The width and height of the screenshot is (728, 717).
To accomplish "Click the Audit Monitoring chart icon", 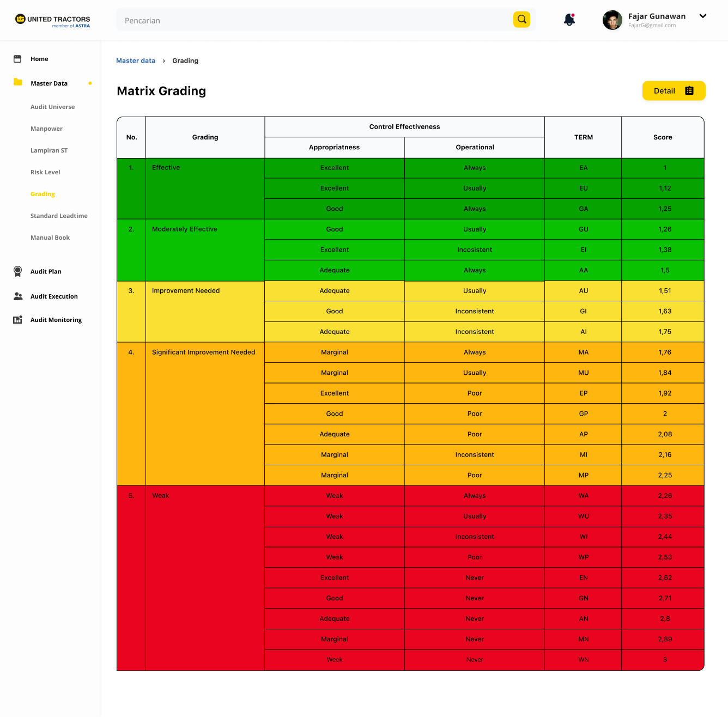I will [x=17, y=320].
